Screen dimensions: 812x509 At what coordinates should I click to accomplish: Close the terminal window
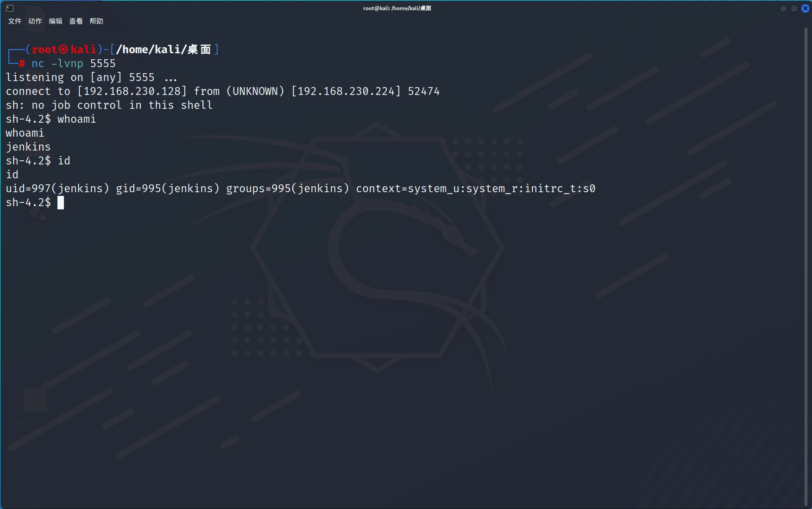pyautogui.click(x=806, y=8)
